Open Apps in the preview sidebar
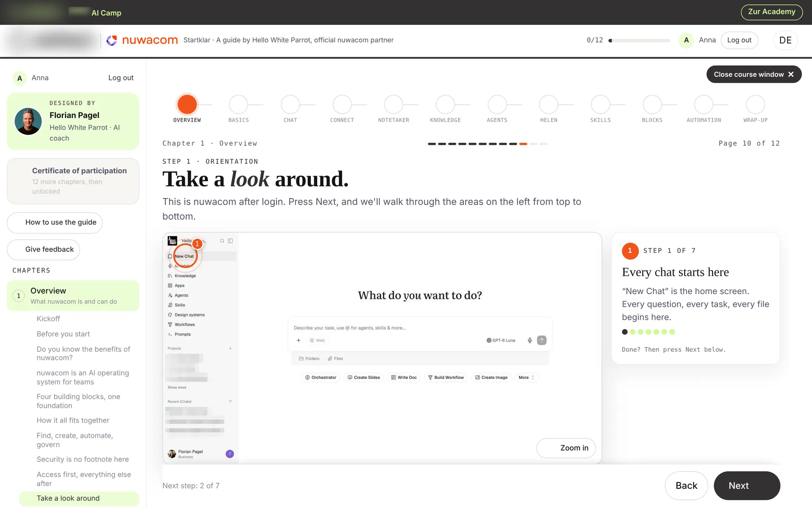 pyautogui.click(x=176, y=286)
